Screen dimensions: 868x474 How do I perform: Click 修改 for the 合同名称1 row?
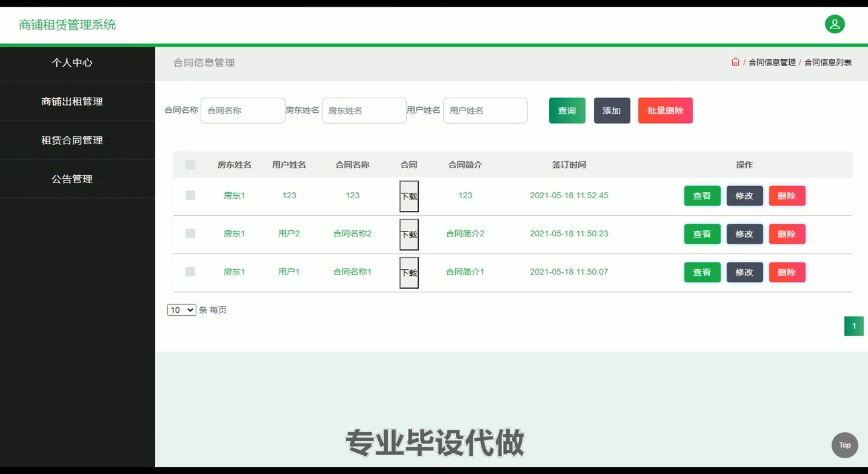tap(745, 272)
